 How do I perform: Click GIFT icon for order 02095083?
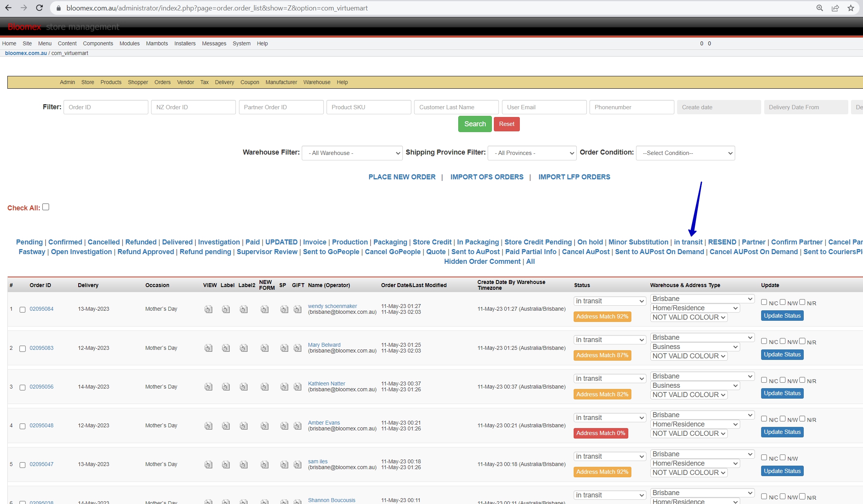(x=297, y=348)
